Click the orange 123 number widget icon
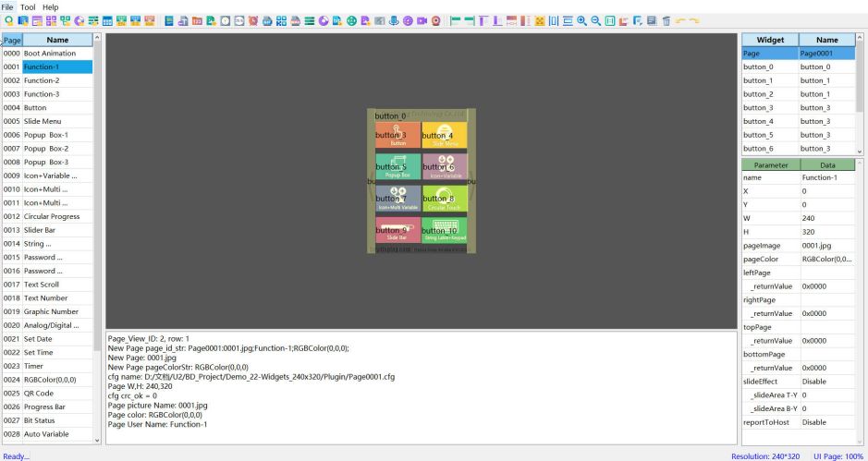Viewport: 868px width, 461px height. click(197, 21)
